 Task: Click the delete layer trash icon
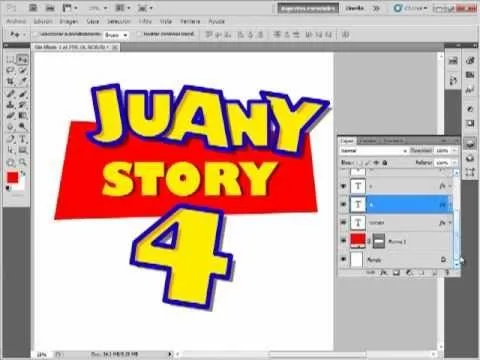pos(447,272)
